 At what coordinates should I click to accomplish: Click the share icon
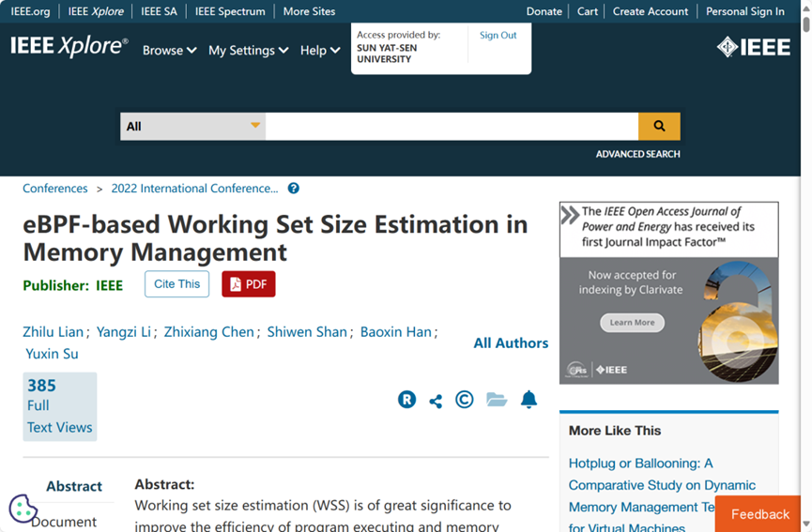(436, 401)
